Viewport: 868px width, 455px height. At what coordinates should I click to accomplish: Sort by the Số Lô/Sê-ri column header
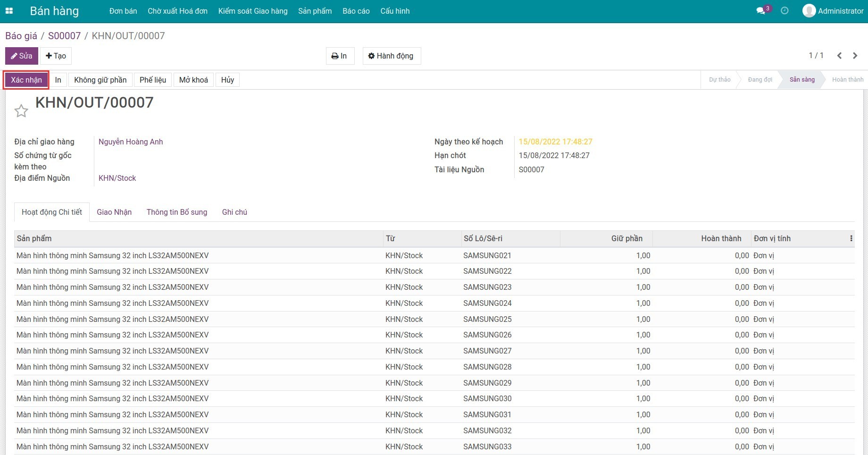[x=510, y=238]
